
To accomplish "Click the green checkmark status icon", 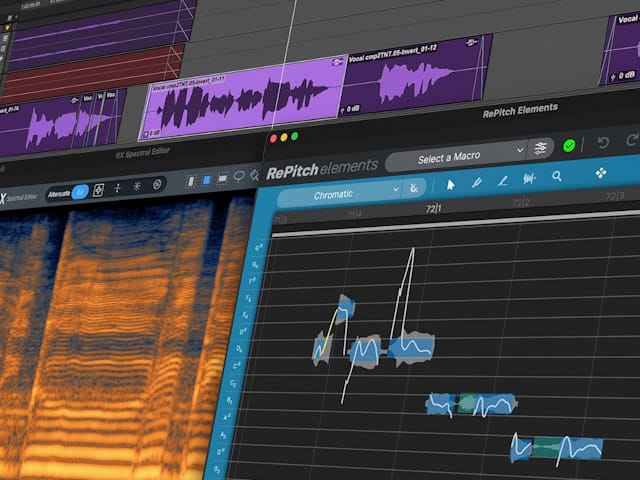I will pos(569,146).
